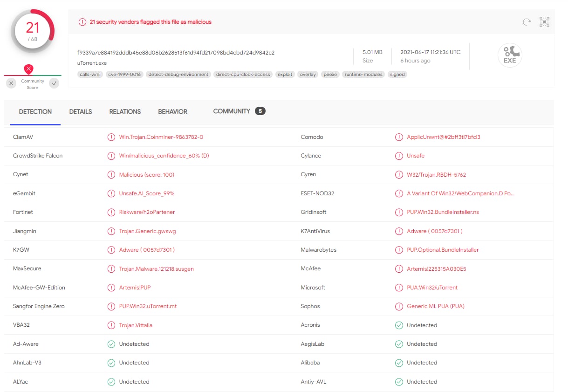Click the ApplicUnwnt@#2bff3tl7bfcl3 result
The width and height of the screenshot is (568, 392).
pos(444,137)
